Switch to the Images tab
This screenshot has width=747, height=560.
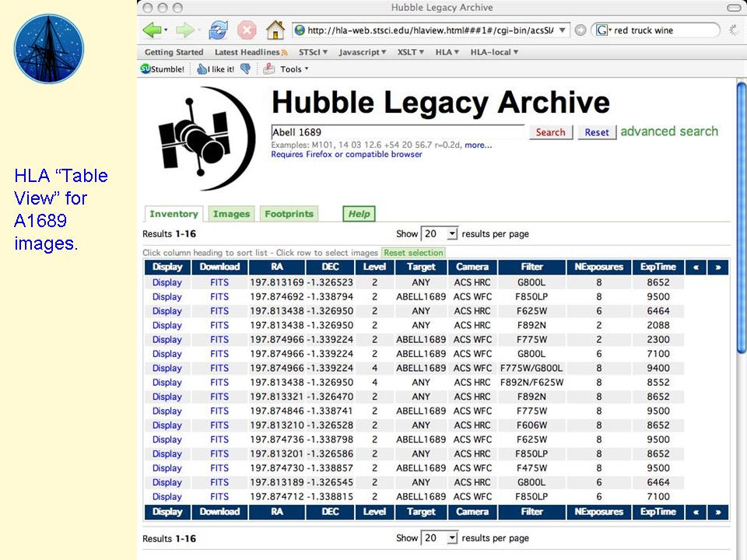(x=231, y=214)
